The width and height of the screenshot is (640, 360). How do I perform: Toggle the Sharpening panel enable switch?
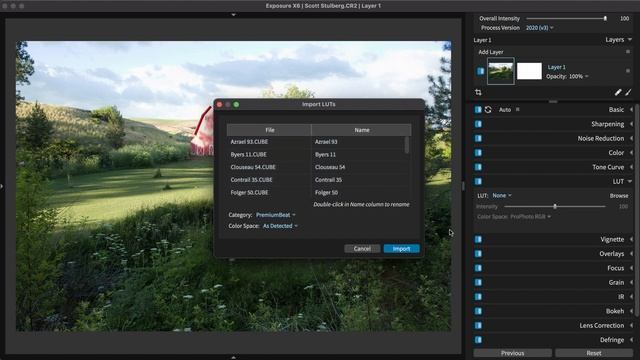478,124
